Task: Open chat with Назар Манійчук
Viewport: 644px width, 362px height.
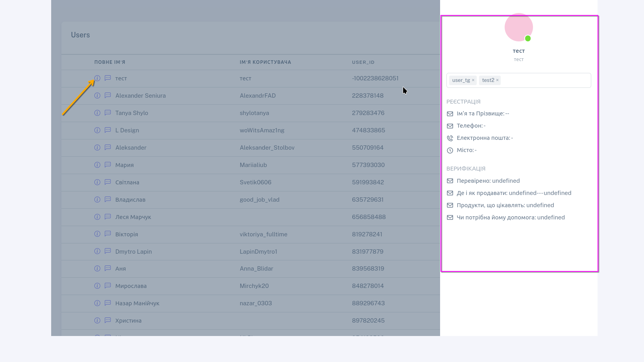Action: 107,303
